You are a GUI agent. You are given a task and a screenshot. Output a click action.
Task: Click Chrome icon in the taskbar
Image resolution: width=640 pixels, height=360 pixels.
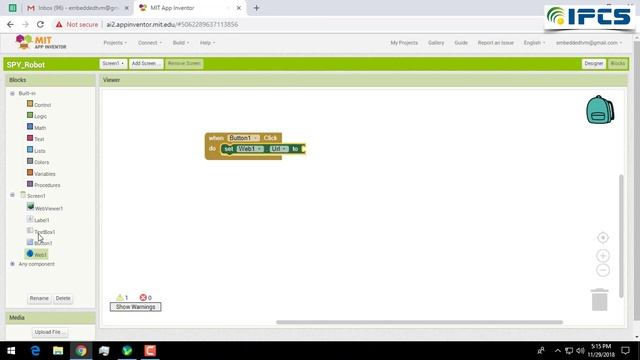pyautogui.click(x=81, y=351)
